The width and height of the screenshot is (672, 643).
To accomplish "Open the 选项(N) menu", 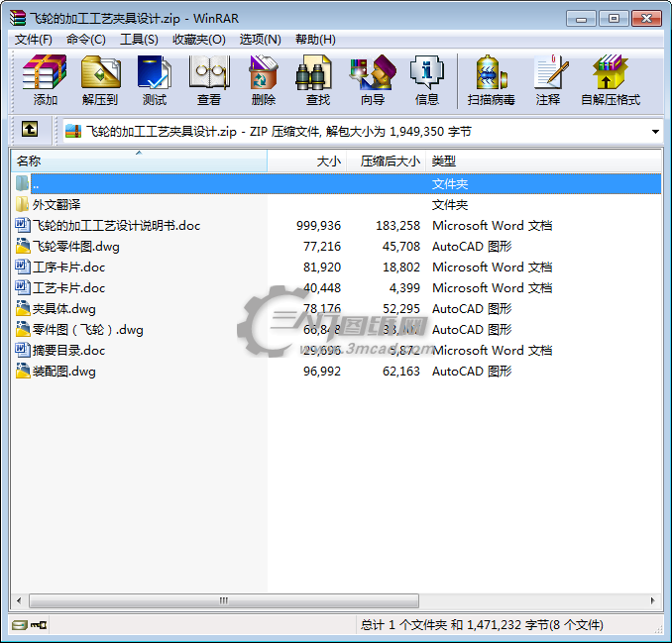I will point(260,40).
